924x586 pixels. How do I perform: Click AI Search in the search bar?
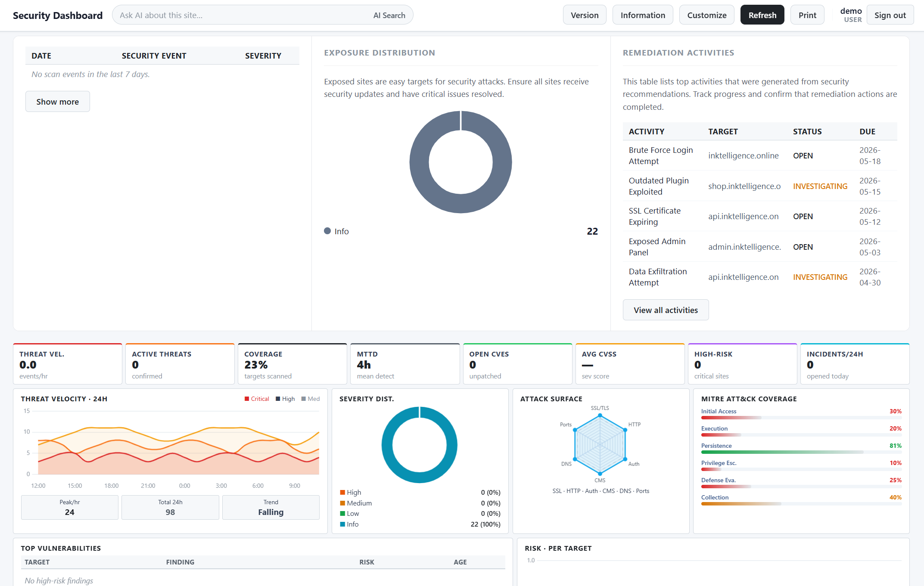click(389, 16)
